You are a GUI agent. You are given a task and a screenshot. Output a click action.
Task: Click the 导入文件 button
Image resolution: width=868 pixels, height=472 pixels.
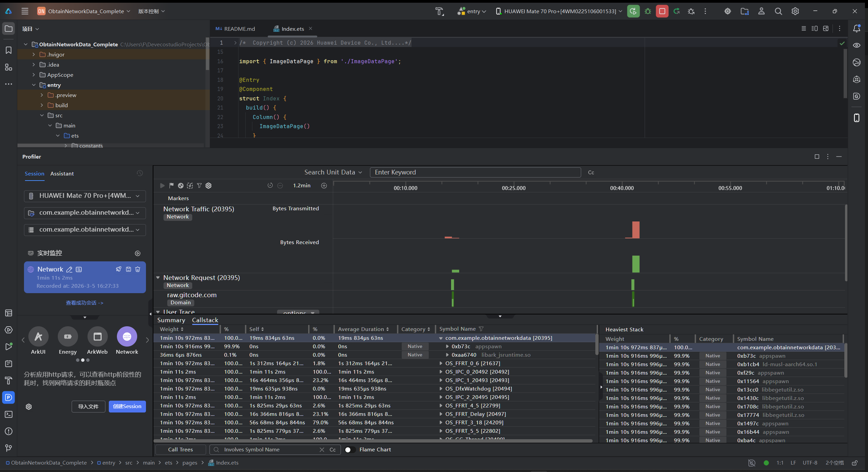(x=88, y=406)
